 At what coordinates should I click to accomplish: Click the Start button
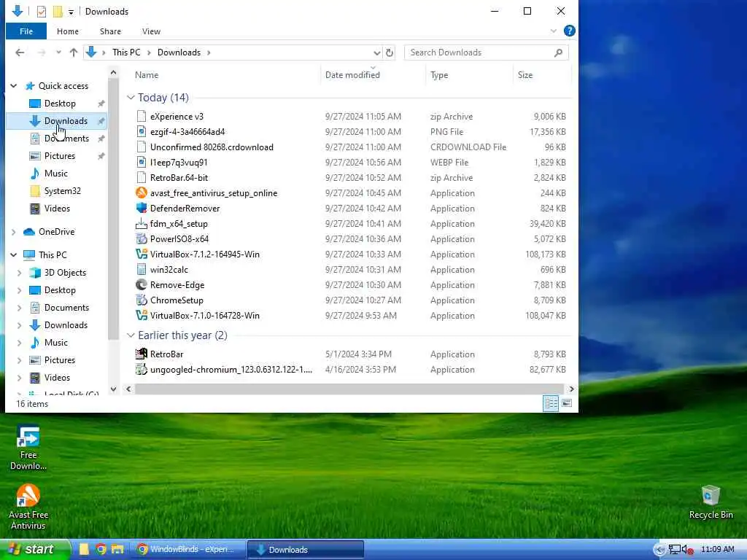(34, 549)
